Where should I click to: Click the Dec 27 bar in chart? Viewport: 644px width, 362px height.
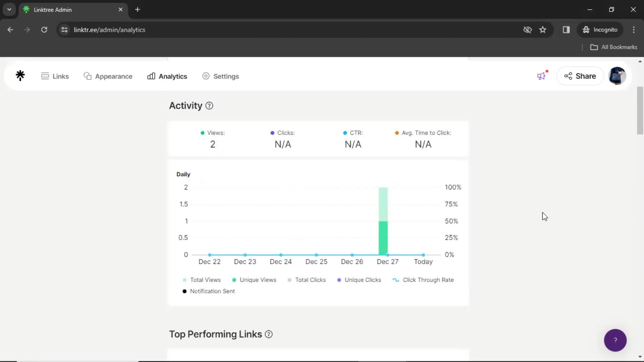383,221
